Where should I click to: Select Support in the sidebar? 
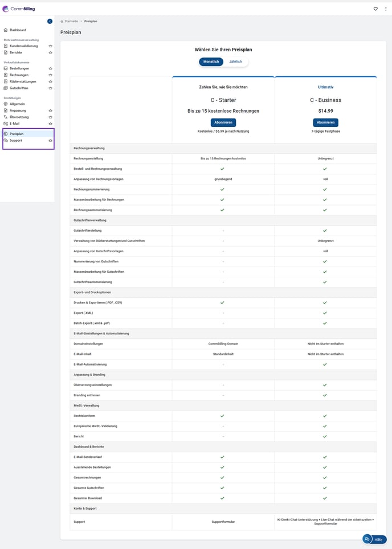16,140
